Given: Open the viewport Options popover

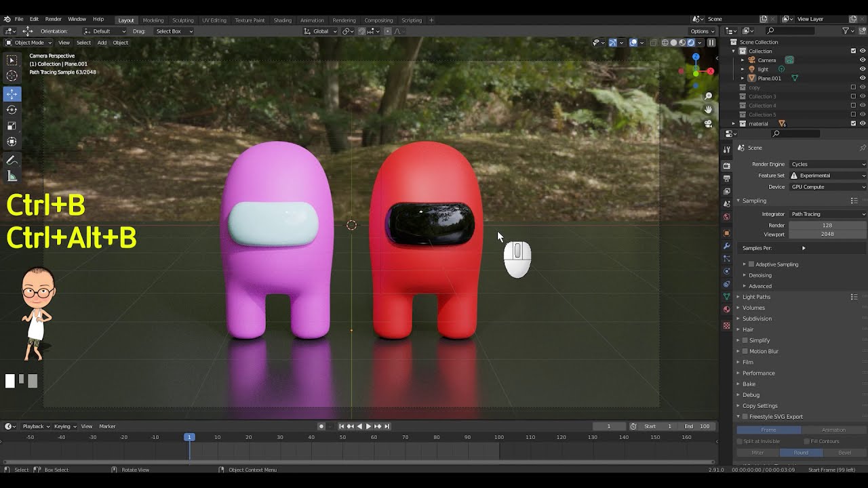Looking at the screenshot, I should pos(701,31).
